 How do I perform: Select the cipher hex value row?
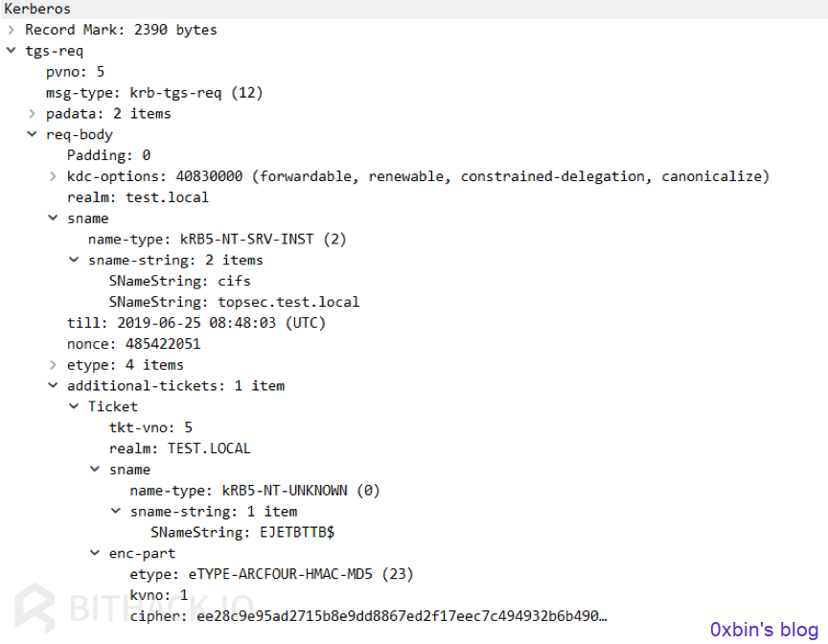point(369,616)
